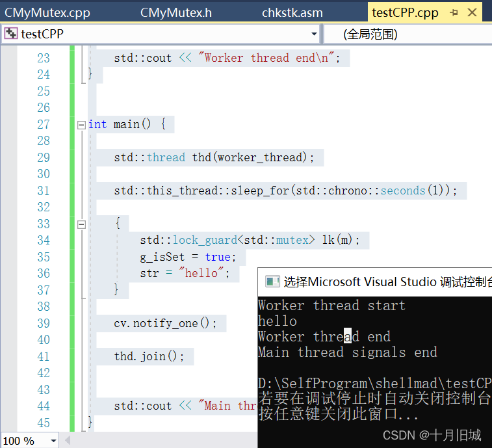492x448 pixels.
Task: Click 'cv.notify_one();' on line 39
Action: 165,323
